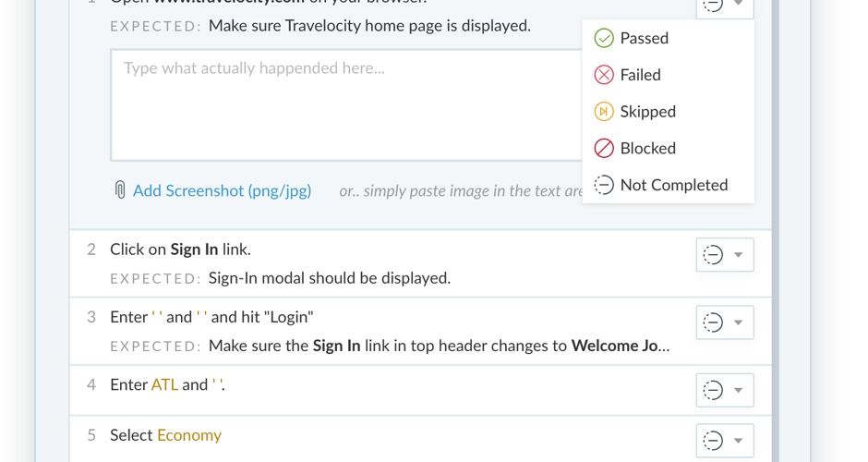868x462 pixels.
Task: Expand status dropdown arrow for step 4
Action: 739,391
